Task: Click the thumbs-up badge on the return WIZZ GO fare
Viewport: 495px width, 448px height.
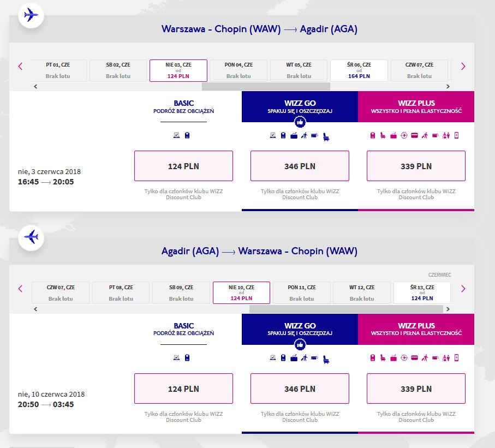Action: coord(300,344)
